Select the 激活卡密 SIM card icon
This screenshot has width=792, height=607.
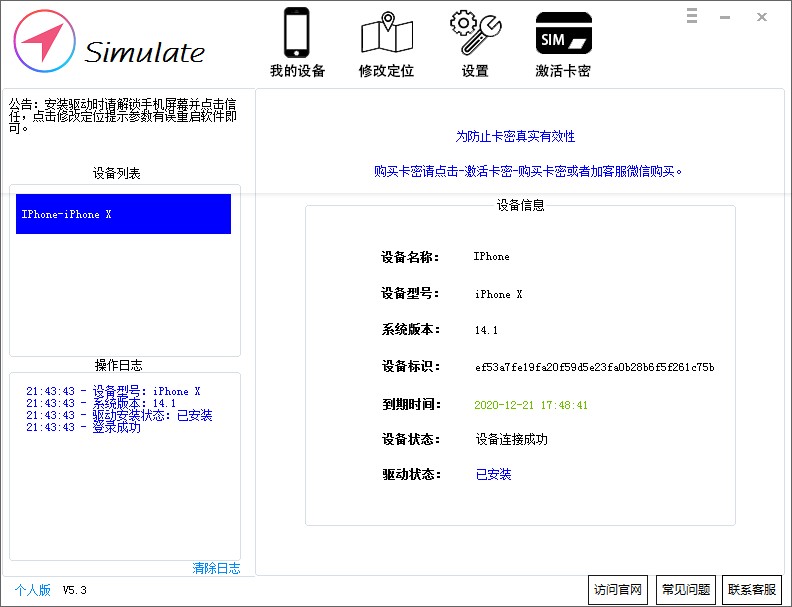point(563,35)
